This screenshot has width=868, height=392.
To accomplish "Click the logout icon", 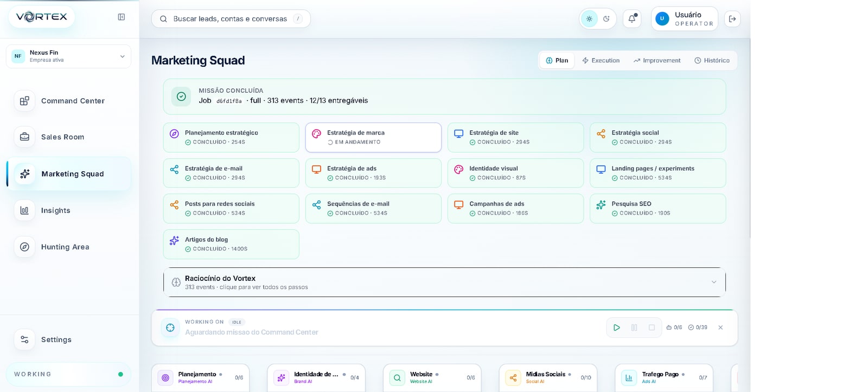I will point(732,19).
